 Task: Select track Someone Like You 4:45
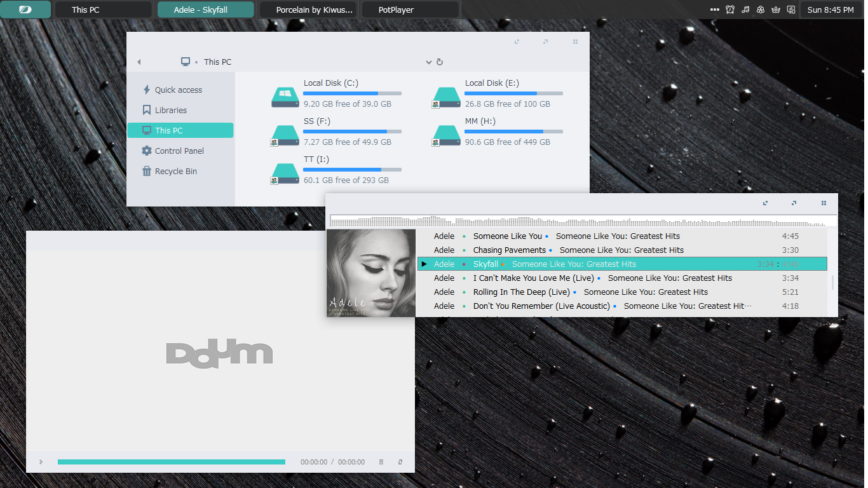tap(622, 236)
